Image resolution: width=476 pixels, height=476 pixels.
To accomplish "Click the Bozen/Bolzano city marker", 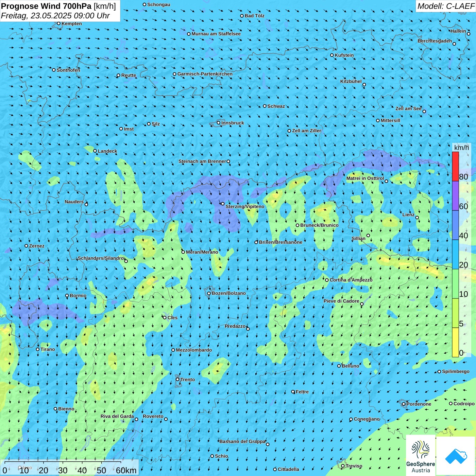I will (209, 293).
